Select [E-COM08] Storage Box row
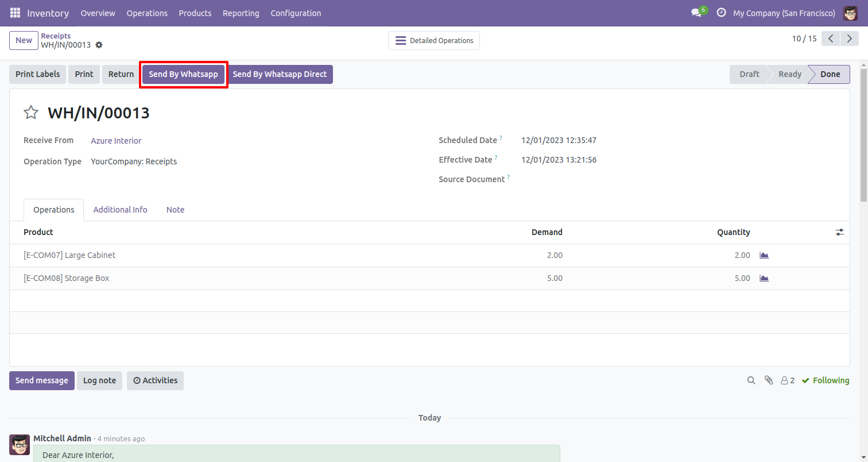 click(x=429, y=278)
